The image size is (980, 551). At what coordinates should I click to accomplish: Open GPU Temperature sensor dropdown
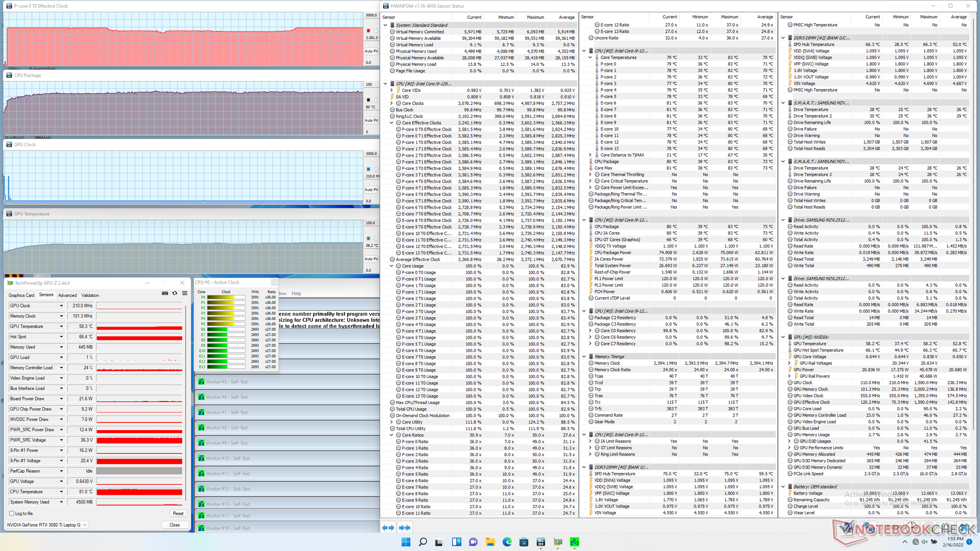tap(61, 327)
